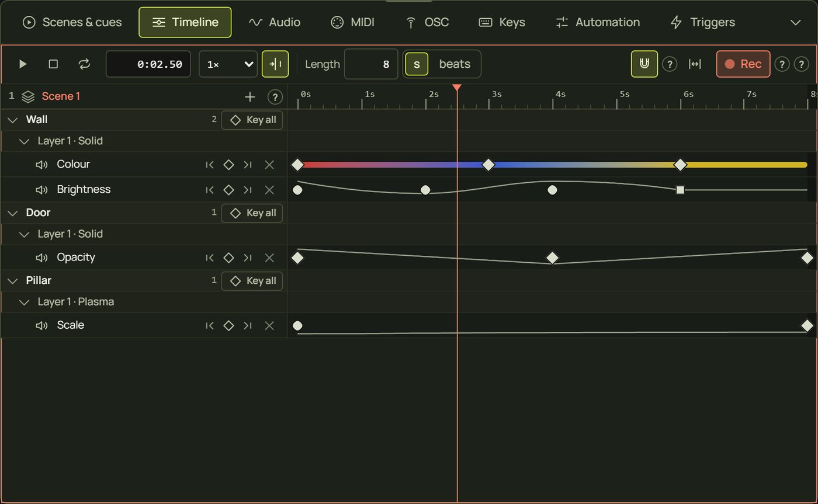Open the 1× playback speed dropdown
This screenshot has width=818, height=504.
pos(228,64)
